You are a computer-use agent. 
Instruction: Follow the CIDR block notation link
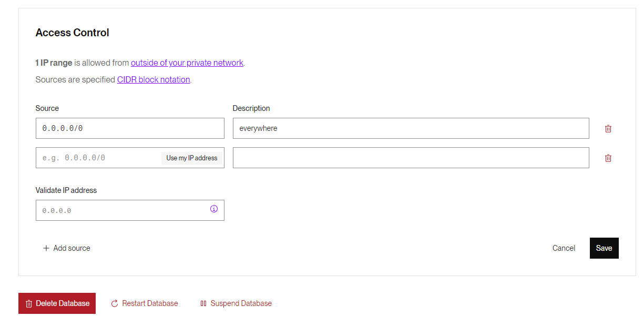coord(154,80)
